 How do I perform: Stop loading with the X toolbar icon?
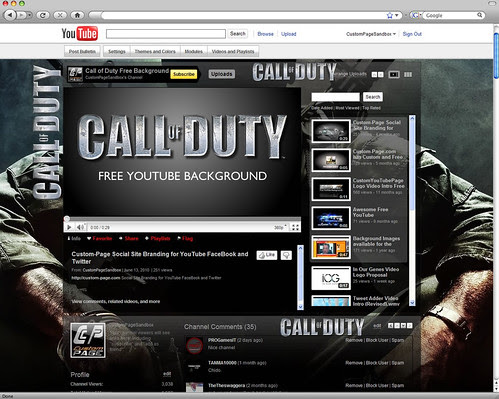tap(60, 15)
